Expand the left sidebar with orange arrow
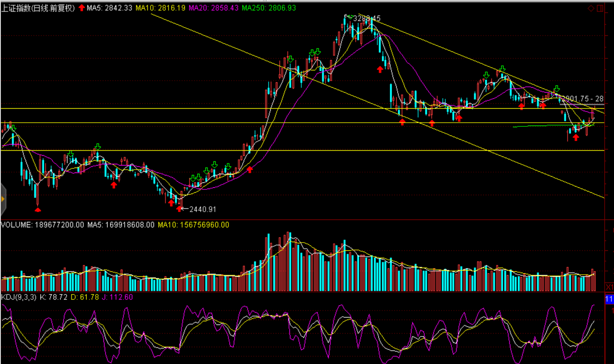The image size is (614, 364). point(3,199)
